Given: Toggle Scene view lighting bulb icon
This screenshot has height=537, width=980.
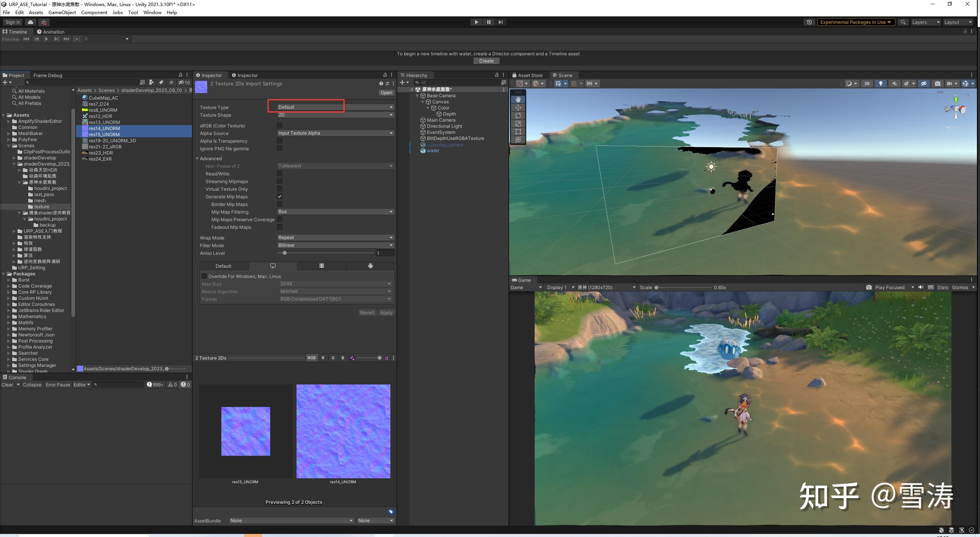Looking at the screenshot, I should [880, 84].
